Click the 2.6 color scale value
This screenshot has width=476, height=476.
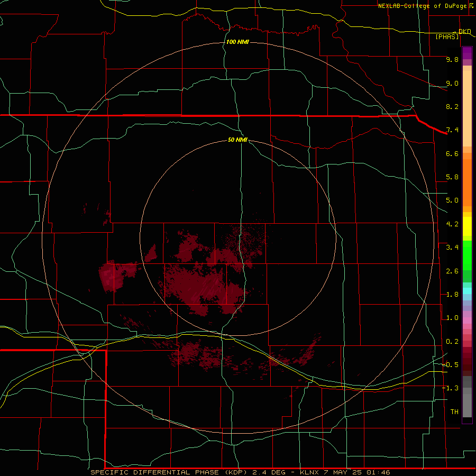pos(452,271)
